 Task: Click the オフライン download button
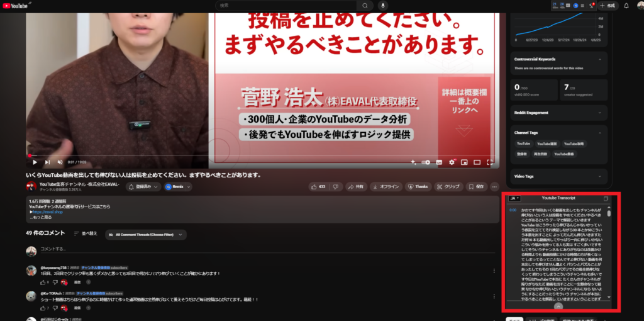[386, 186]
